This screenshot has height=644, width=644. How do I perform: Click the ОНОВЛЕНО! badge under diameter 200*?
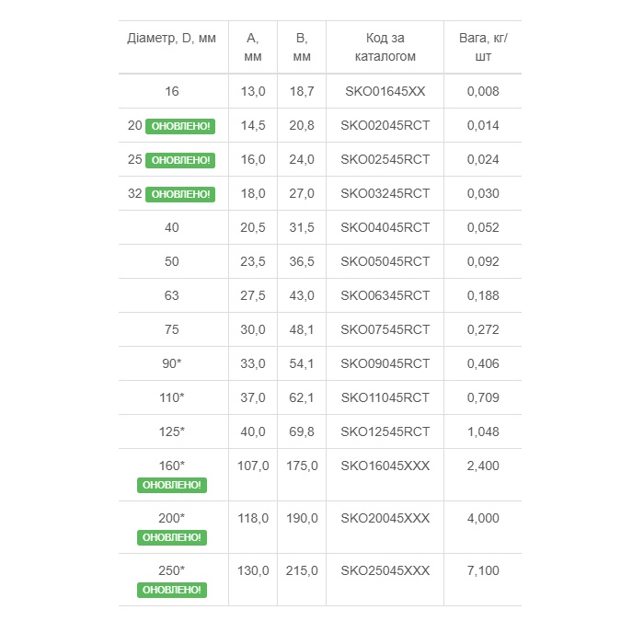(172, 537)
